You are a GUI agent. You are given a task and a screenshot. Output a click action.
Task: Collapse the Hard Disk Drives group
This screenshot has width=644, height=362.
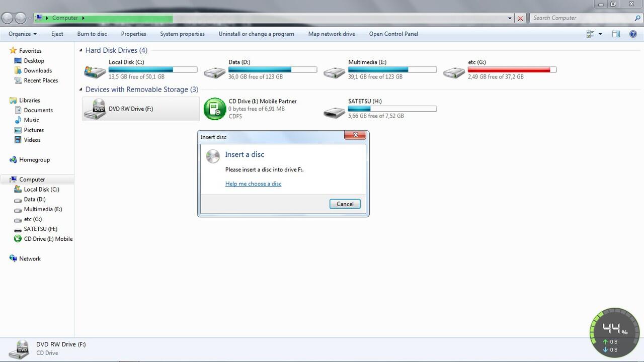pos(80,50)
